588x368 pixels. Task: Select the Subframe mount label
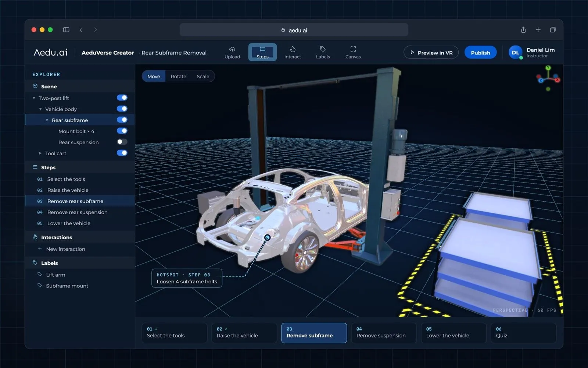(63, 286)
